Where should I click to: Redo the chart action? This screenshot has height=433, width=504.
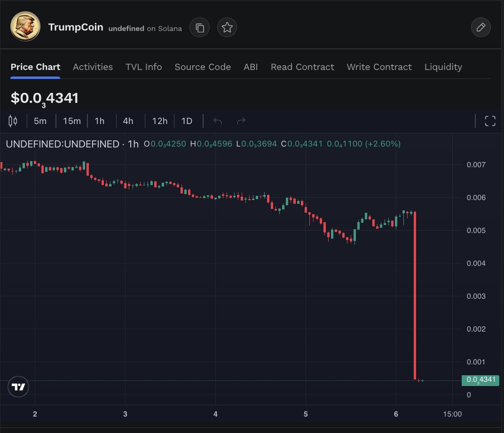tap(241, 121)
